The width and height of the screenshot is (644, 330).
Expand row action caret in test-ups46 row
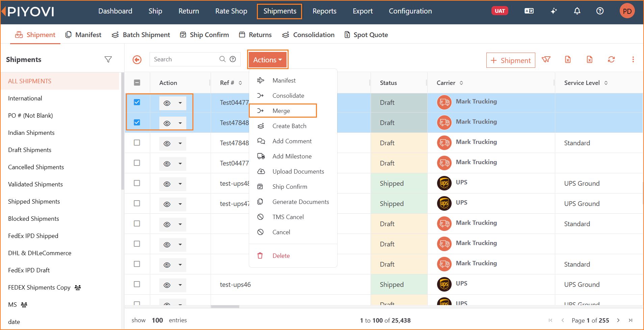coord(180,285)
